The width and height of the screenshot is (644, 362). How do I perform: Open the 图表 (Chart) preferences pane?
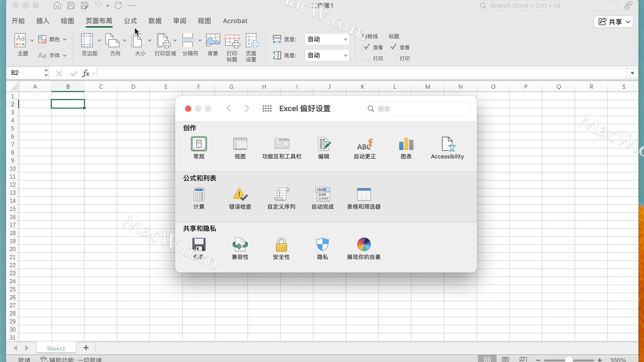point(406,148)
